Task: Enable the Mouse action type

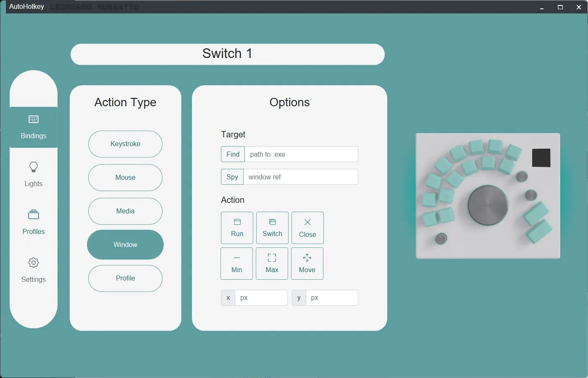Action: point(125,178)
